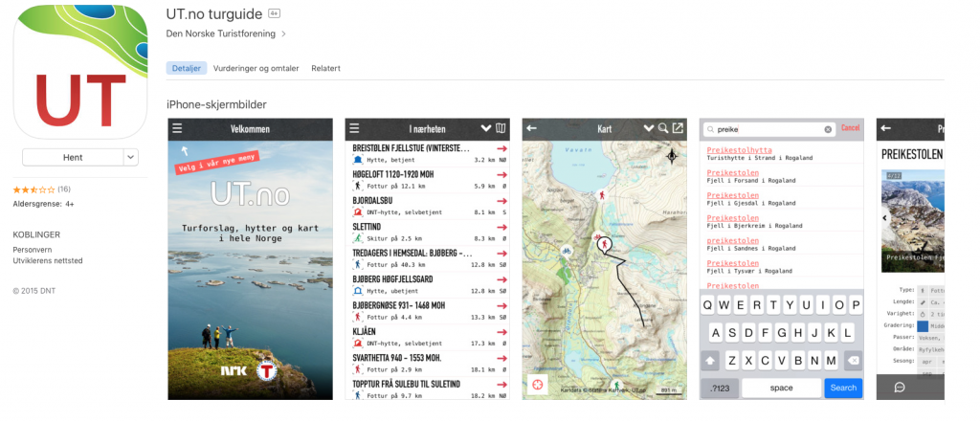Click the space key on keyboard

[781, 388]
